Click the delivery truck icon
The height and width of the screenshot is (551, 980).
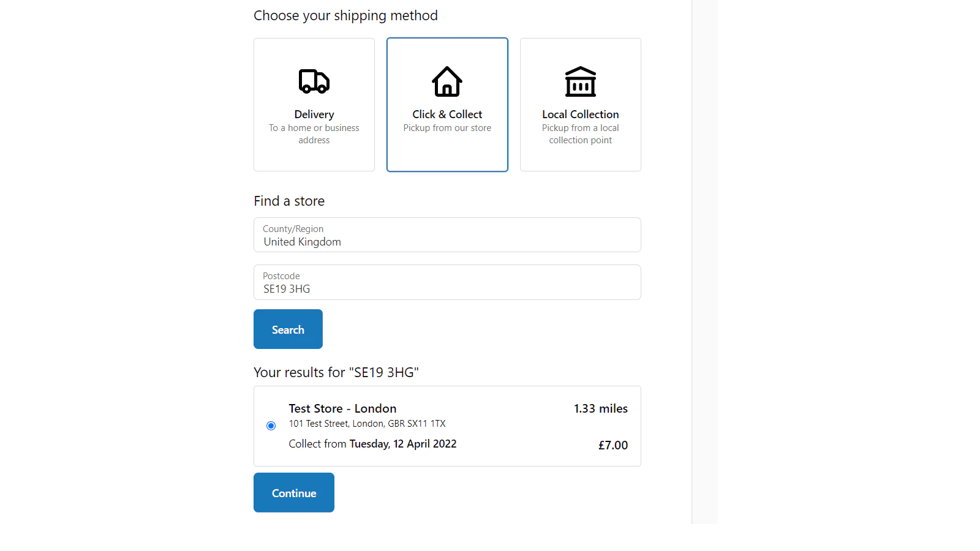click(314, 81)
